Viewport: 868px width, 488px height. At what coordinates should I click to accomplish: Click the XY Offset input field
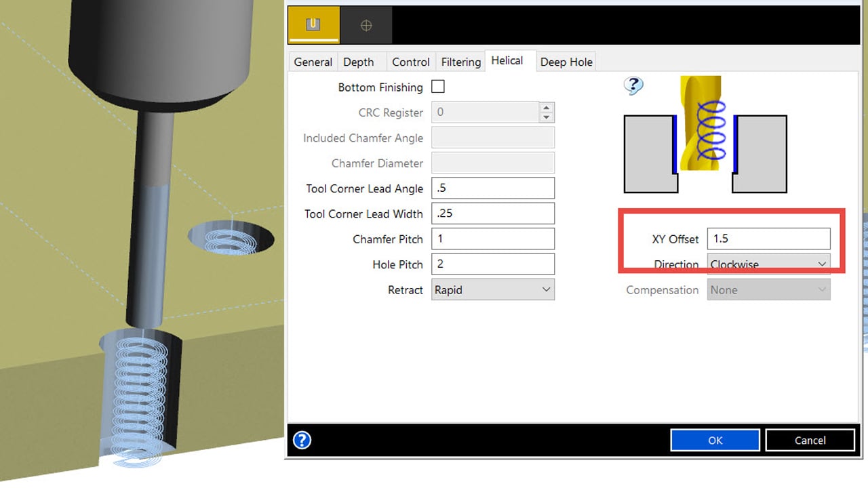(x=768, y=239)
